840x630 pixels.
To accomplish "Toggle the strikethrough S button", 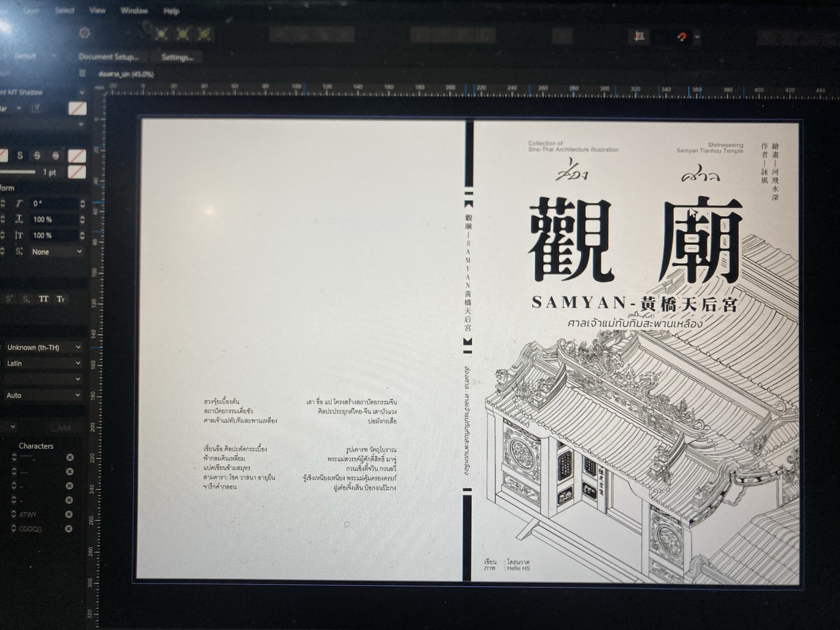I will [37, 156].
